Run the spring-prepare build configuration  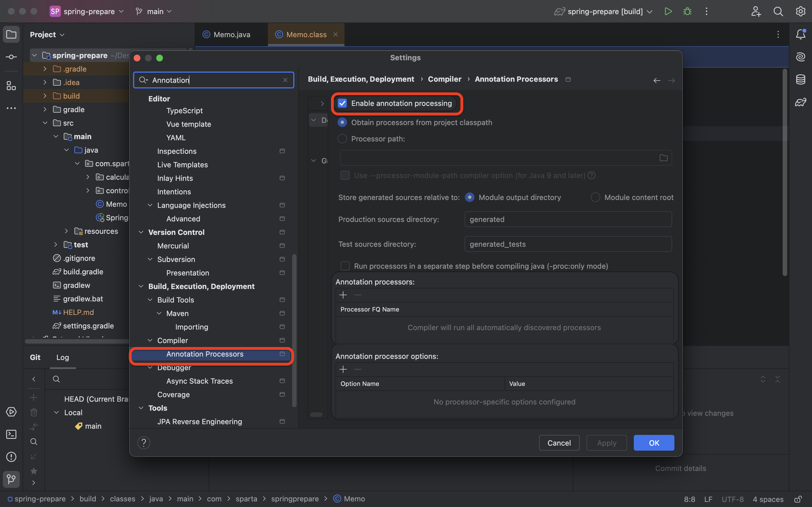(x=668, y=11)
